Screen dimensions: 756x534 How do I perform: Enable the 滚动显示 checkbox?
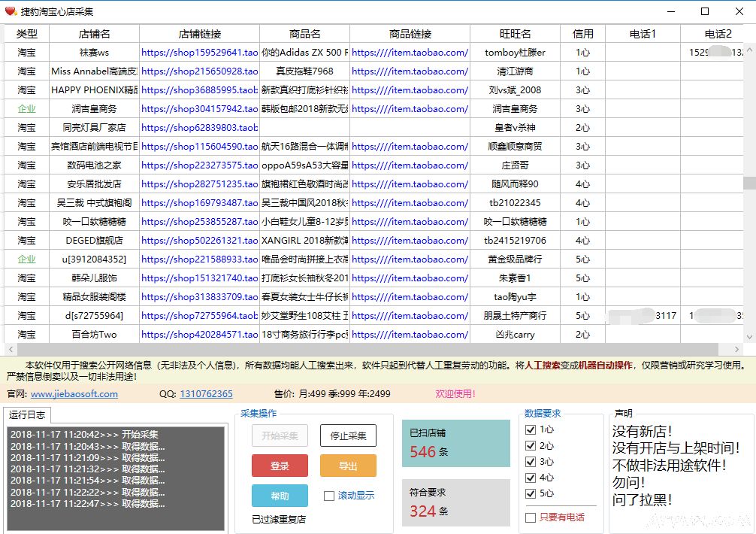point(328,494)
